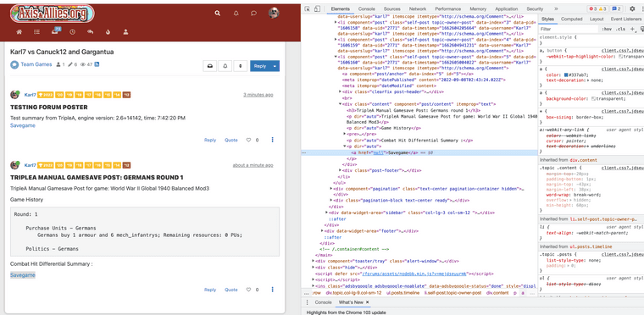Click the topic RSS feed icon
The height and width of the screenshot is (315, 644).
pos(97,64)
